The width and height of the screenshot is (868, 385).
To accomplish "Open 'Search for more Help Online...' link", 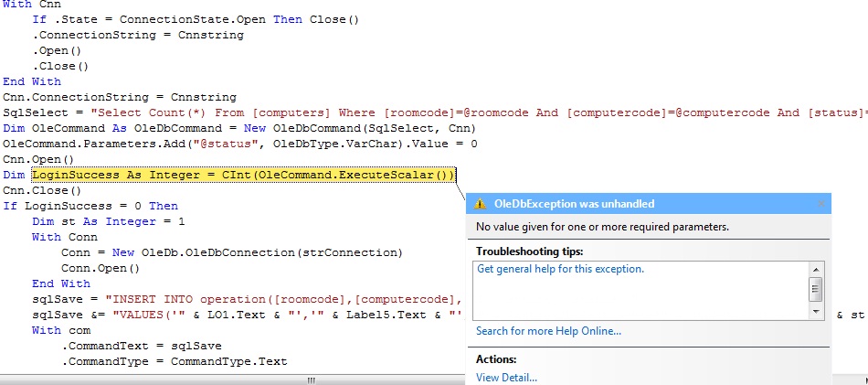I will tap(548, 331).
